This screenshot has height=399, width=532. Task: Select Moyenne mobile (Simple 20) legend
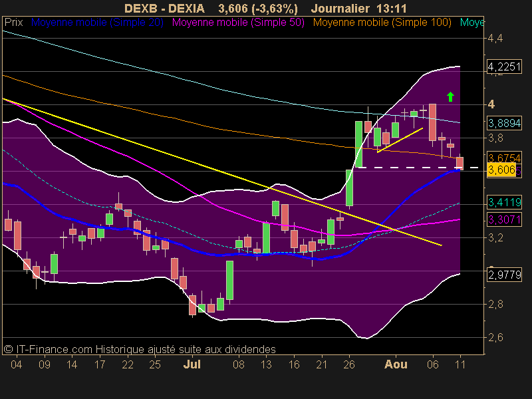(x=97, y=23)
